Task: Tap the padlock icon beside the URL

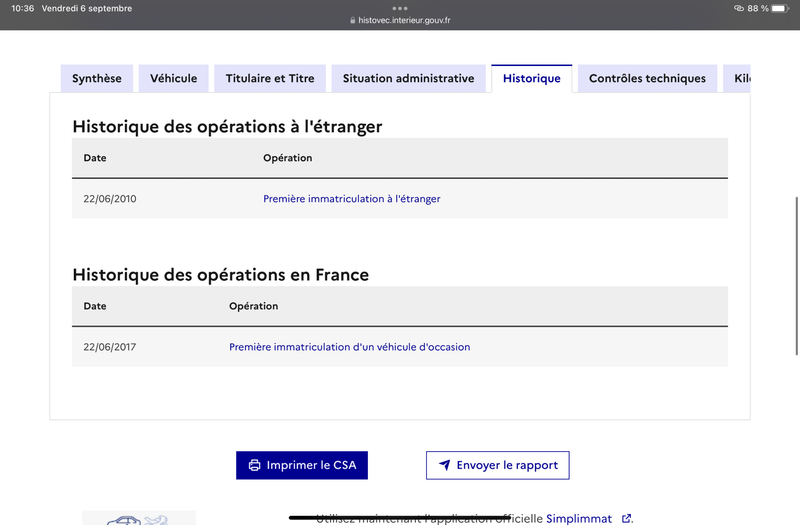Action: coord(353,20)
